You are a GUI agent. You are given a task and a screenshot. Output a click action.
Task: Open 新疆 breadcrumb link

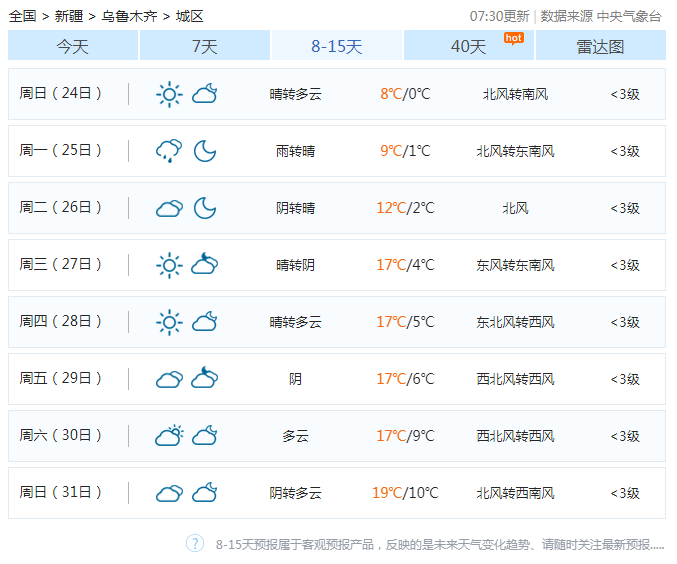69,16
